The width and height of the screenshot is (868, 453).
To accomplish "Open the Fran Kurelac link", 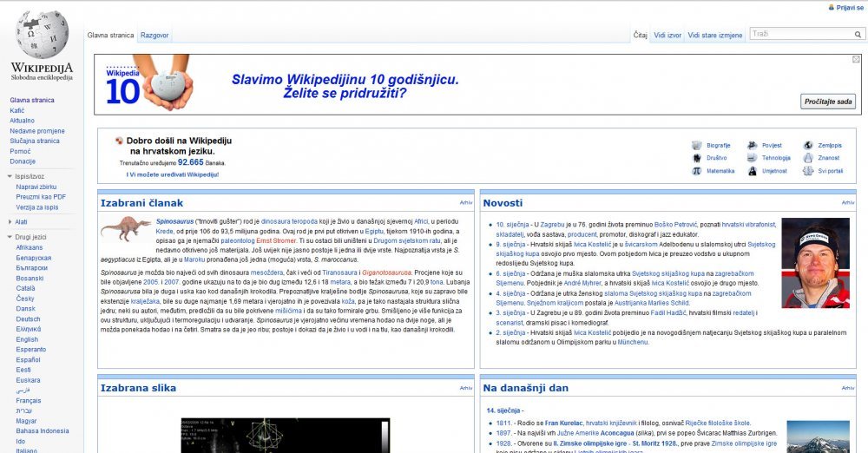I will (563, 423).
